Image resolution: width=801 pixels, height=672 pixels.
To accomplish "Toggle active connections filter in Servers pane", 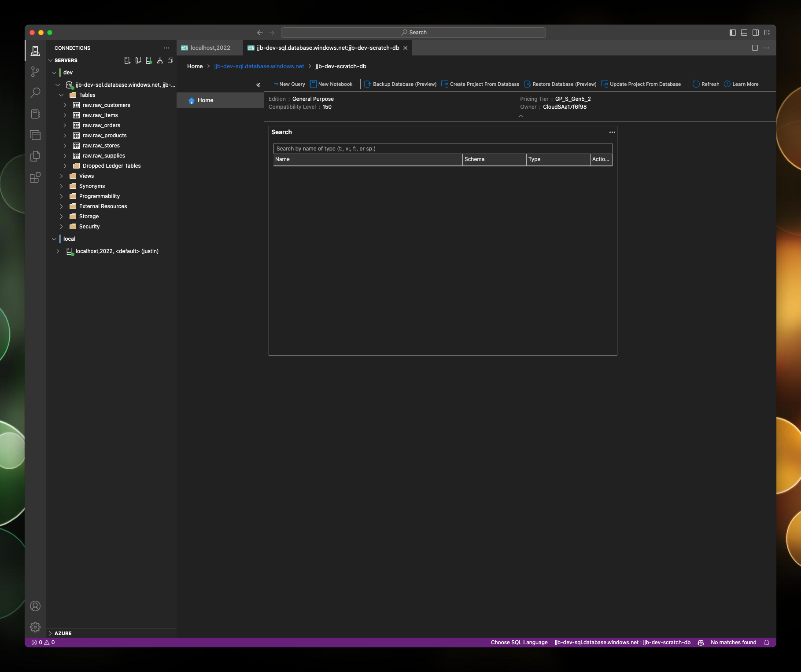I will [148, 60].
